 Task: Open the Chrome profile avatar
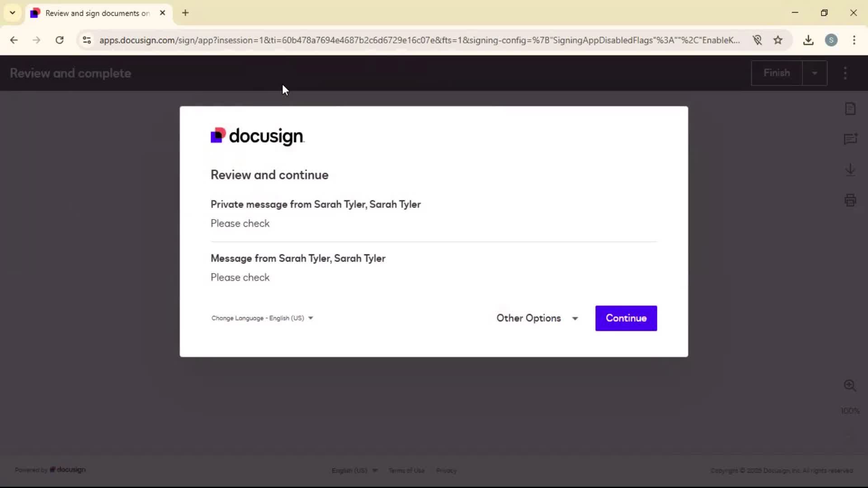click(x=831, y=40)
